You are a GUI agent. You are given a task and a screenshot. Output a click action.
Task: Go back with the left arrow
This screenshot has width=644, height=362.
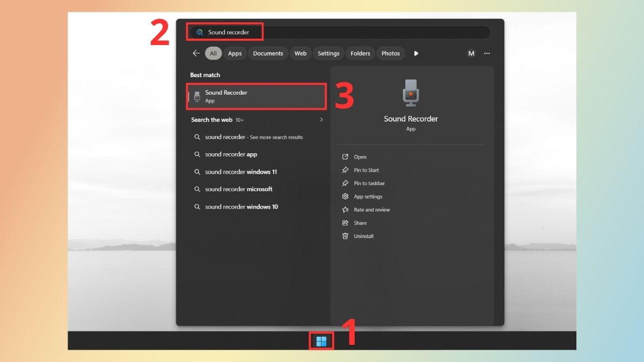click(196, 53)
